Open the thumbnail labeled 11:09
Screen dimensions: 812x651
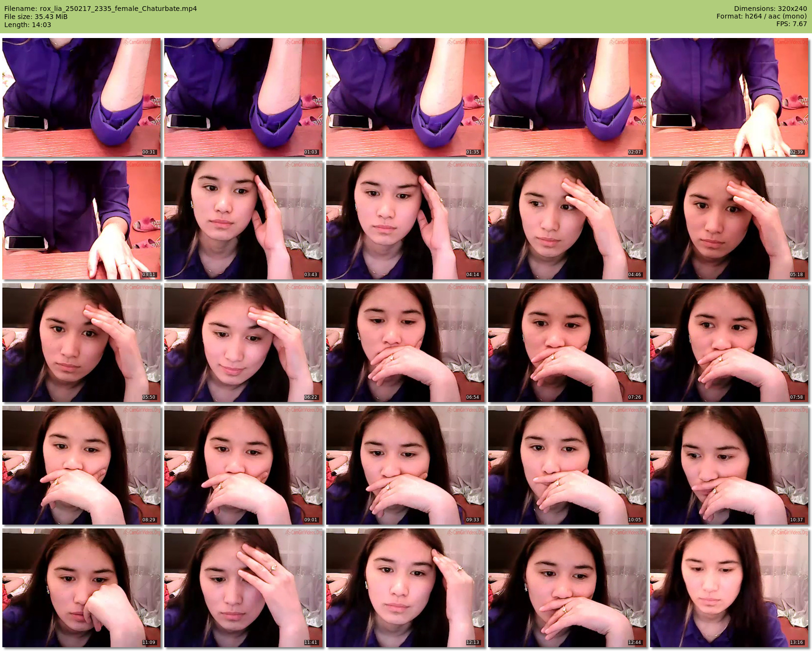tap(81, 588)
